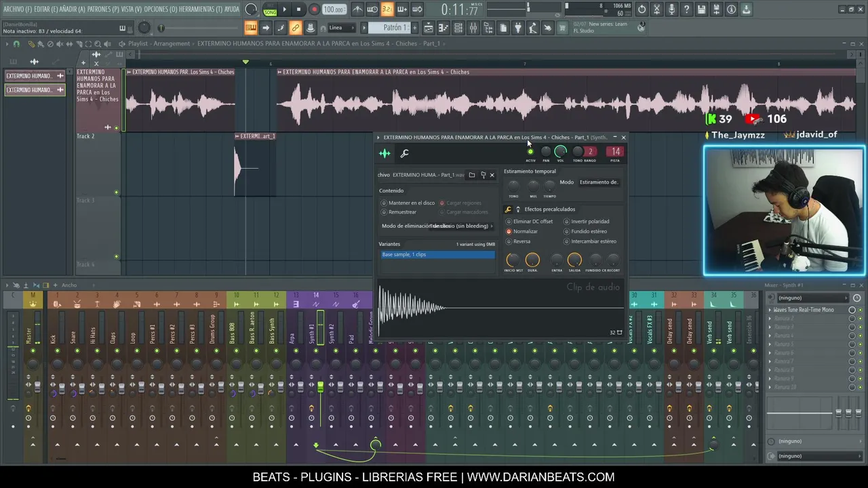Enable wait for input before recording
The height and width of the screenshot is (488, 868).
pos(372,9)
